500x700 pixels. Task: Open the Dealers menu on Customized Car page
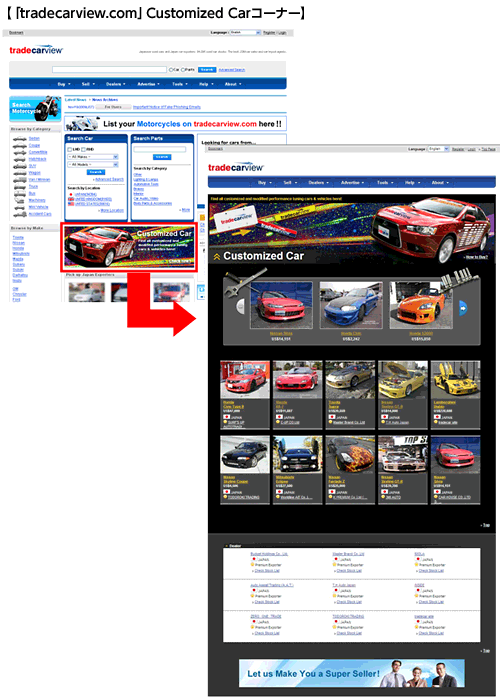[318, 183]
